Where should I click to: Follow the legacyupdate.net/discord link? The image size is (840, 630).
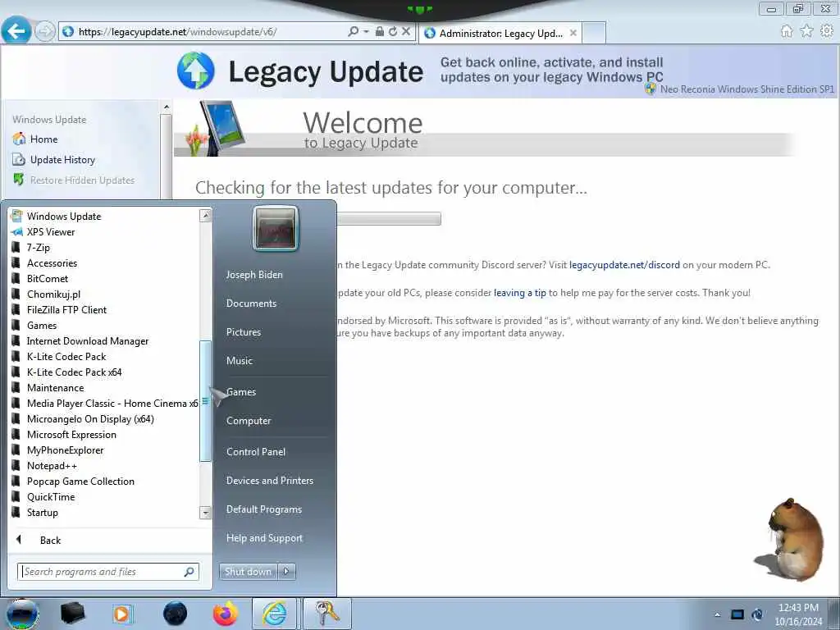pos(624,265)
